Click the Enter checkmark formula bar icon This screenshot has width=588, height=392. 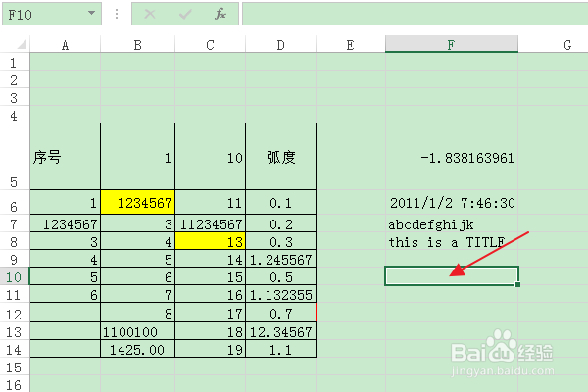coord(185,15)
